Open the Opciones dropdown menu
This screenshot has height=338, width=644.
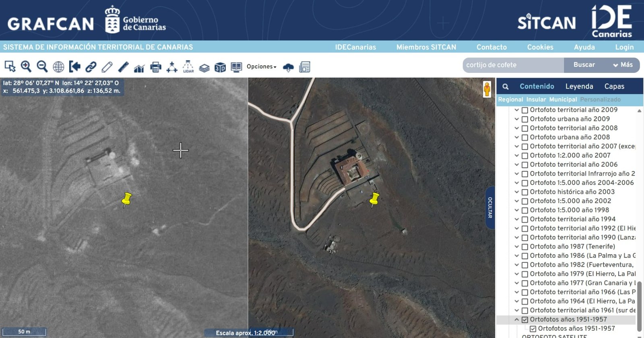[x=261, y=67]
